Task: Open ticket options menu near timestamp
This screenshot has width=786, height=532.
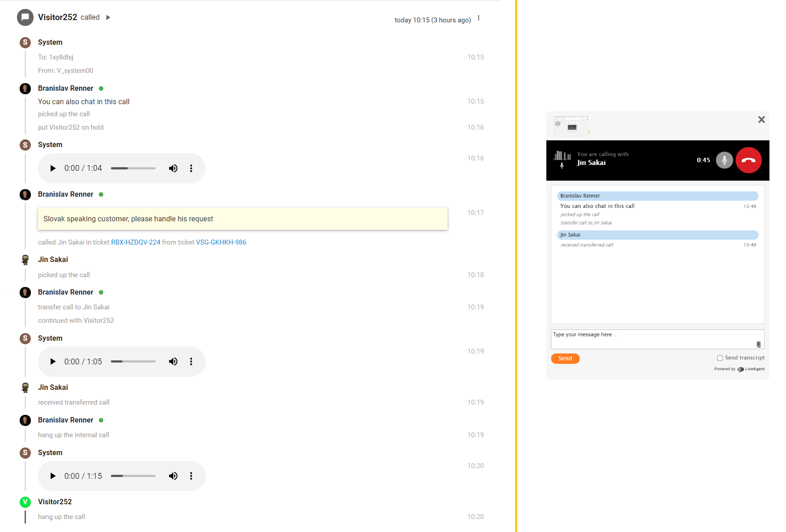Action: pos(478,18)
